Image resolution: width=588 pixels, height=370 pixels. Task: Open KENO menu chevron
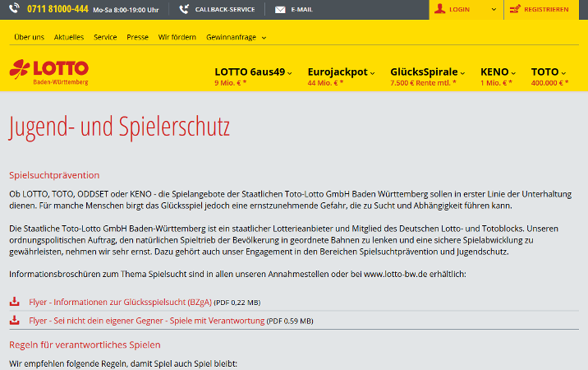point(513,73)
